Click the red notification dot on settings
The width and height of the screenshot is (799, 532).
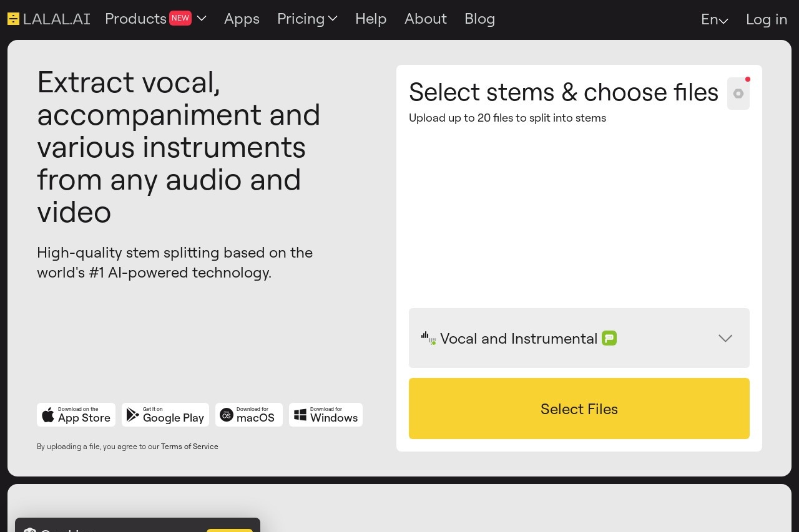tap(747, 79)
